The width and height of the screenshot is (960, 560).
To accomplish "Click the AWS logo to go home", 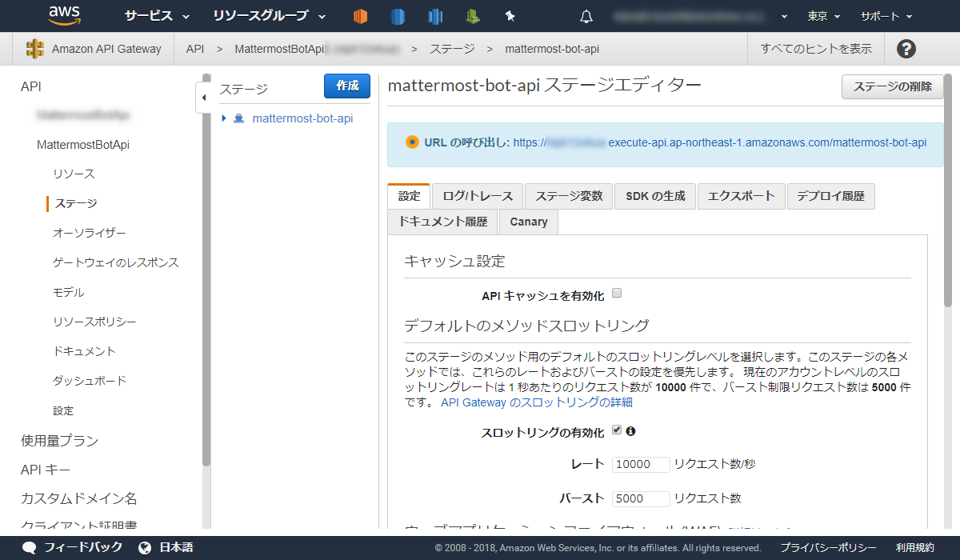I will pyautogui.click(x=64, y=15).
